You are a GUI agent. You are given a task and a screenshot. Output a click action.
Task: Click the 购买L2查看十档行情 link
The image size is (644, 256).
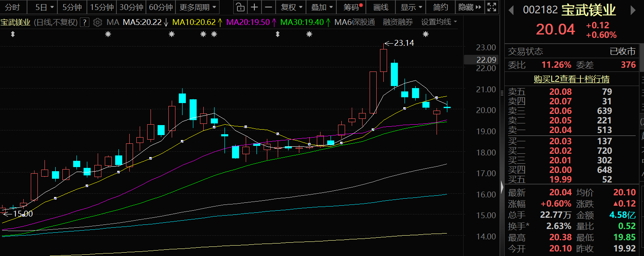click(x=571, y=79)
